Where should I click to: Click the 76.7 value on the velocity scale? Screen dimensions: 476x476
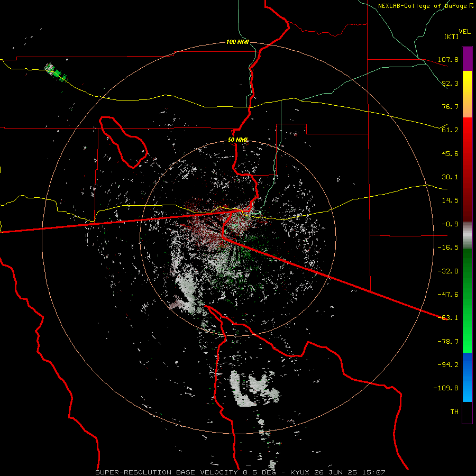pyautogui.click(x=450, y=106)
